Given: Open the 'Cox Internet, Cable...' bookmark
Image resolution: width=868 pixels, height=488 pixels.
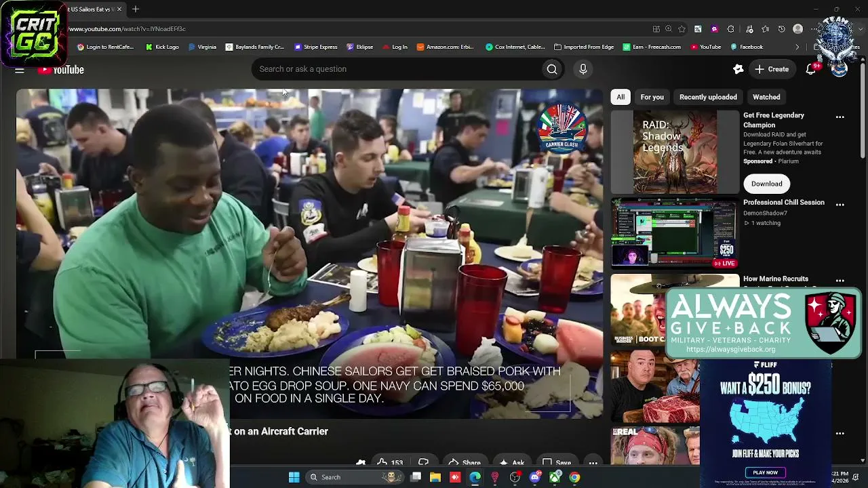Looking at the screenshot, I should point(515,47).
